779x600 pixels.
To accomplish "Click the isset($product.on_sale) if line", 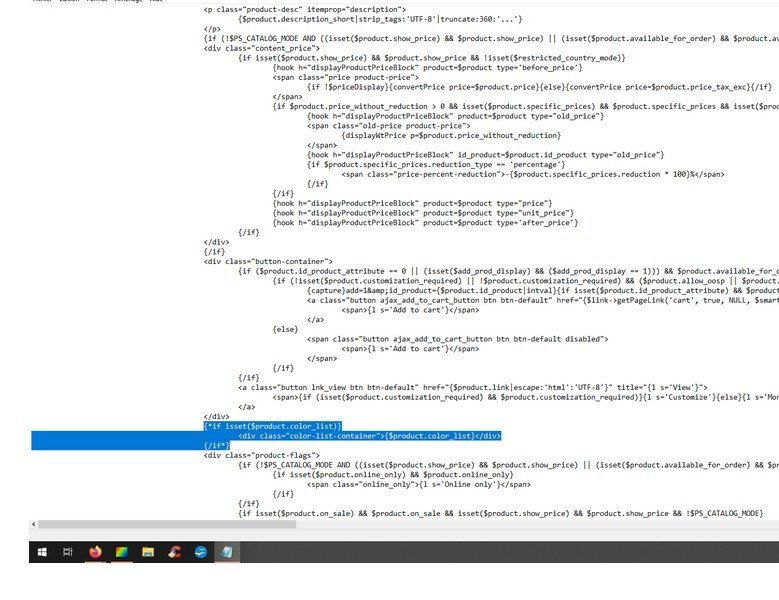I will pyautogui.click(x=500, y=514).
